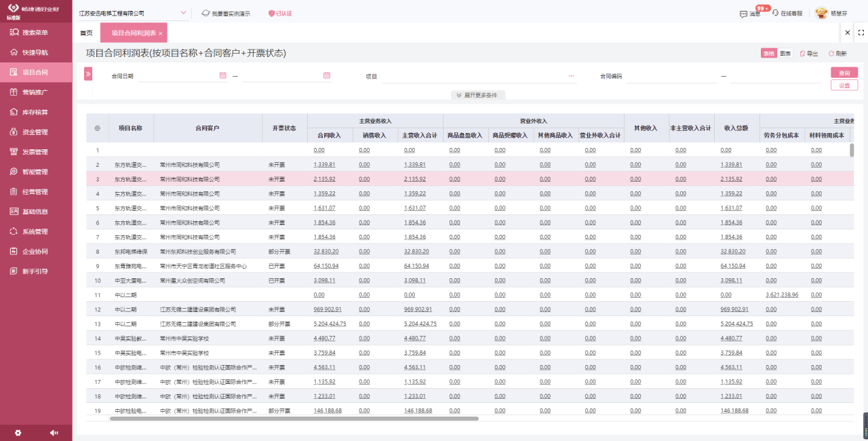Click 我要看实例演示
868x441 pixels.
coord(226,14)
